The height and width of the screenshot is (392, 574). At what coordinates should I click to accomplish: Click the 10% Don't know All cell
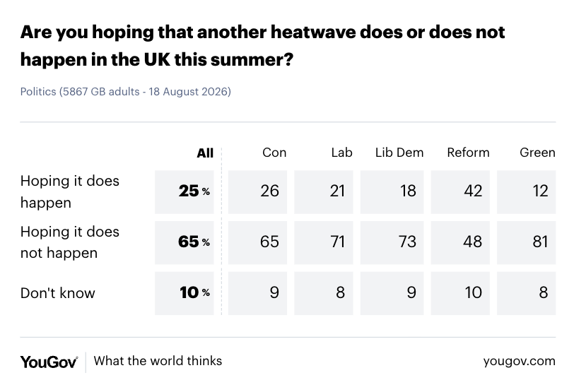(184, 293)
